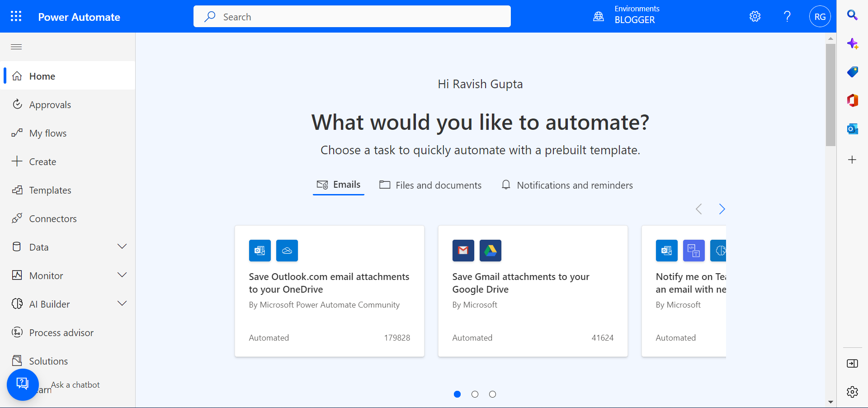Click the 179828 usage count
868x408 pixels.
point(397,338)
